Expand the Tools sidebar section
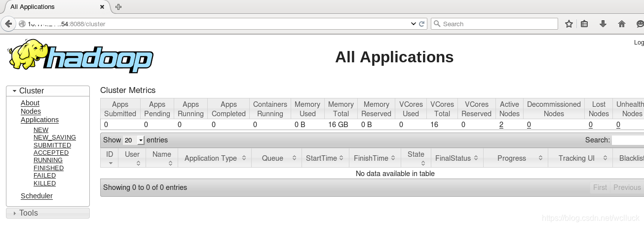 48,213
